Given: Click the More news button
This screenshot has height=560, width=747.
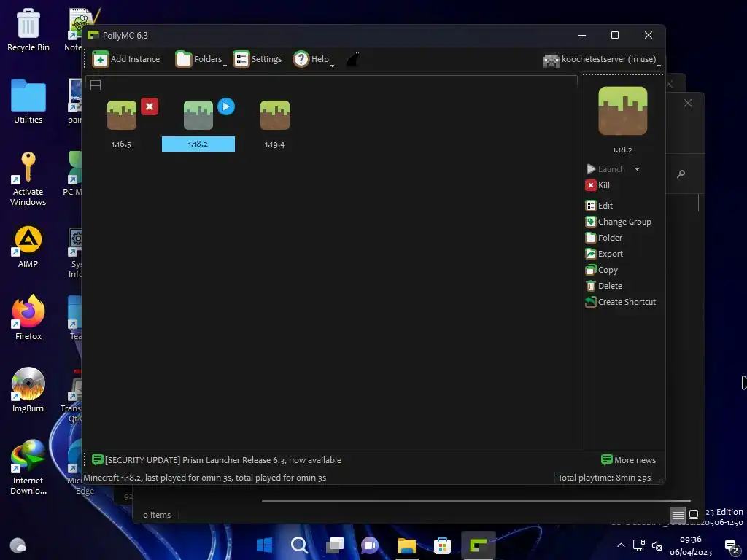Looking at the screenshot, I should pos(628,460).
